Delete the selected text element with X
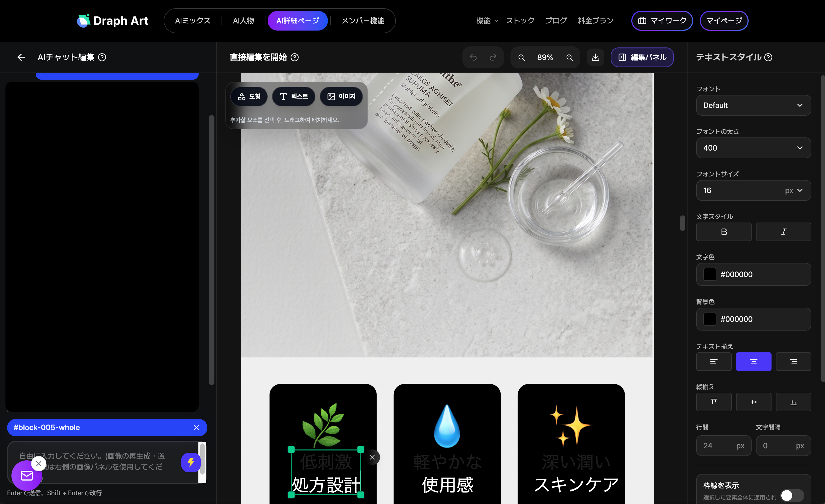The height and width of the screenshot is (504, 825). 372,457
